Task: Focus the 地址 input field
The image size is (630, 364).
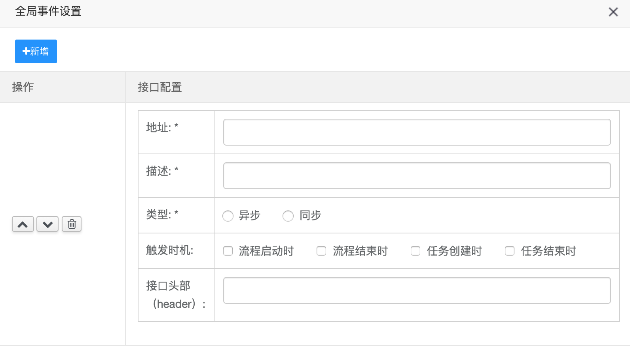Action: [x=417, y=132]
